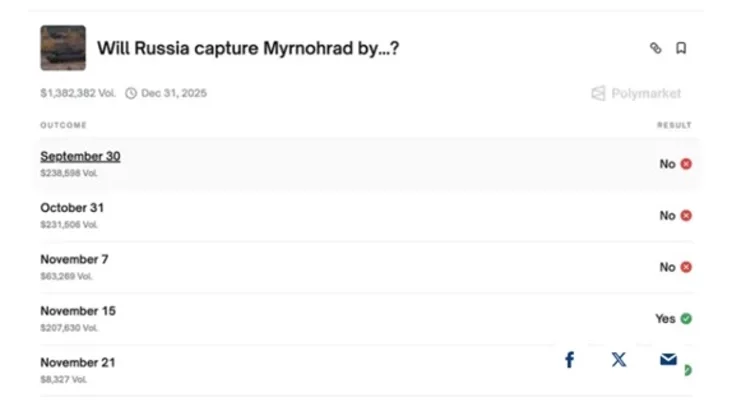Click the copy link icon
The width and height of the screenshot is (732, 411).
point(656,48)
